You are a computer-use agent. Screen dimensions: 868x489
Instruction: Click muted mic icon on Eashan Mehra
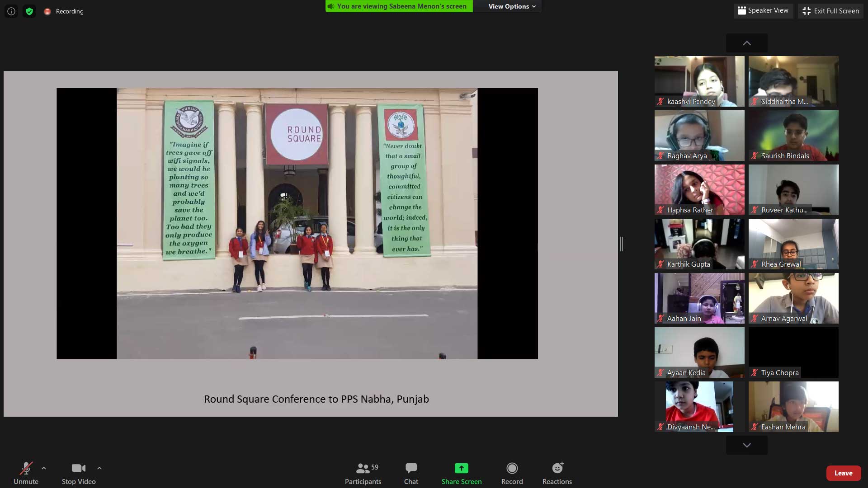click(755, 427)
